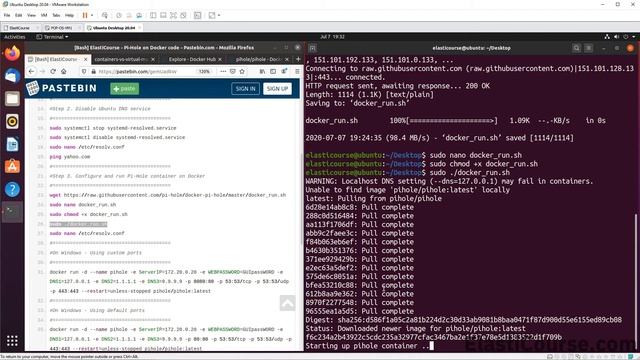Close the [Bash] ElastiCourse Firefox tab

pos(85,59)
